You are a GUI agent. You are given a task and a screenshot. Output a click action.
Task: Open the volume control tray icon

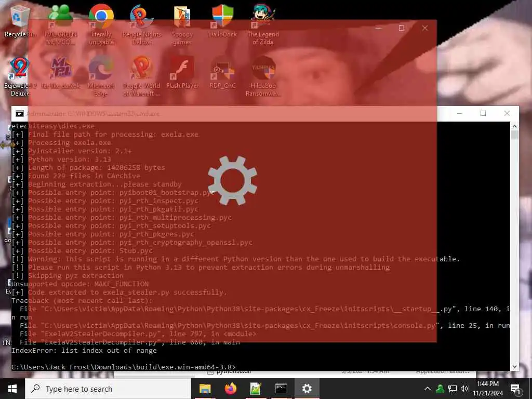coord(464,389)
